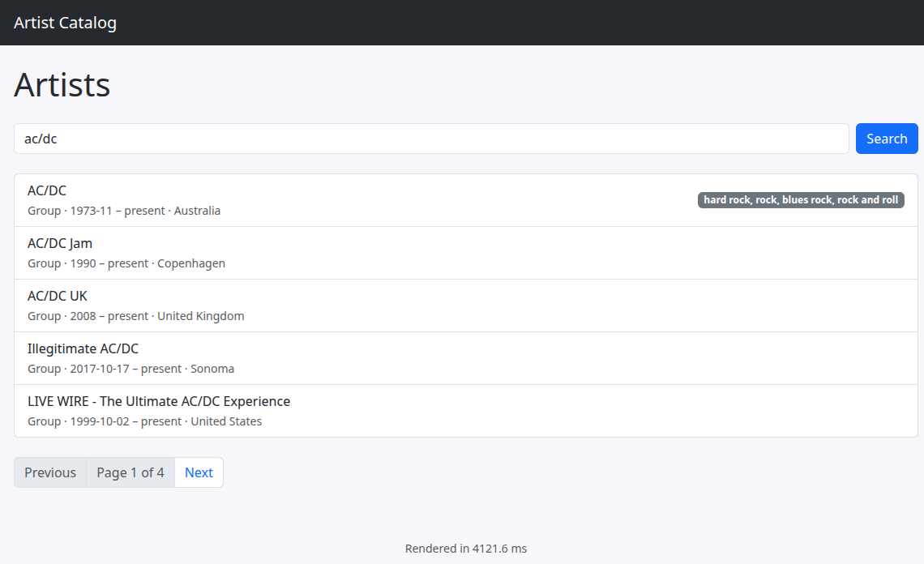
Task: Click 'Group · 1999-10-02 – present · United States' text
Action: [x=144, y=421]
